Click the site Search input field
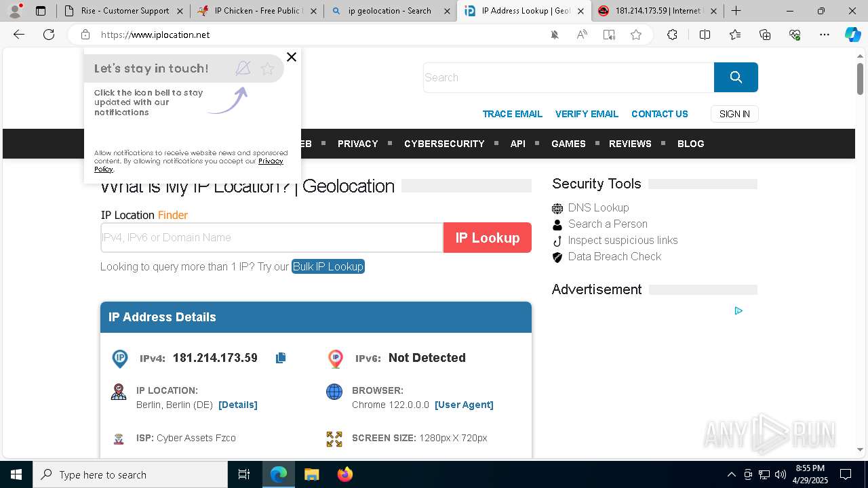The image size is (868, 488). [568, 77]
